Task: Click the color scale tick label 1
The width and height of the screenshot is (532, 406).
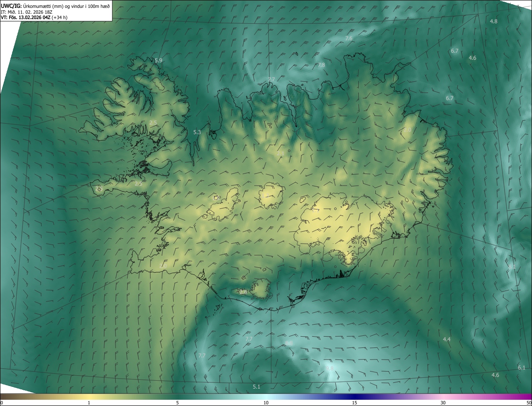Action: pos(89,403)
